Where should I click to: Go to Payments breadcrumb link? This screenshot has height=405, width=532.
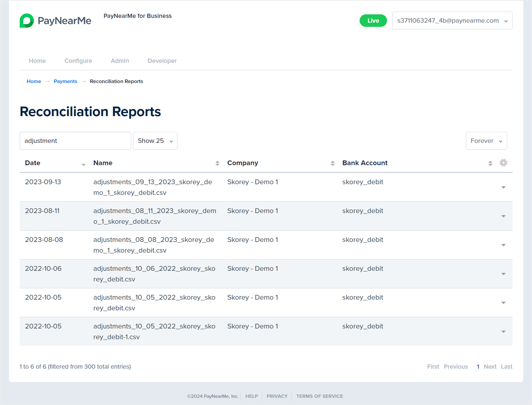[65, 81]
